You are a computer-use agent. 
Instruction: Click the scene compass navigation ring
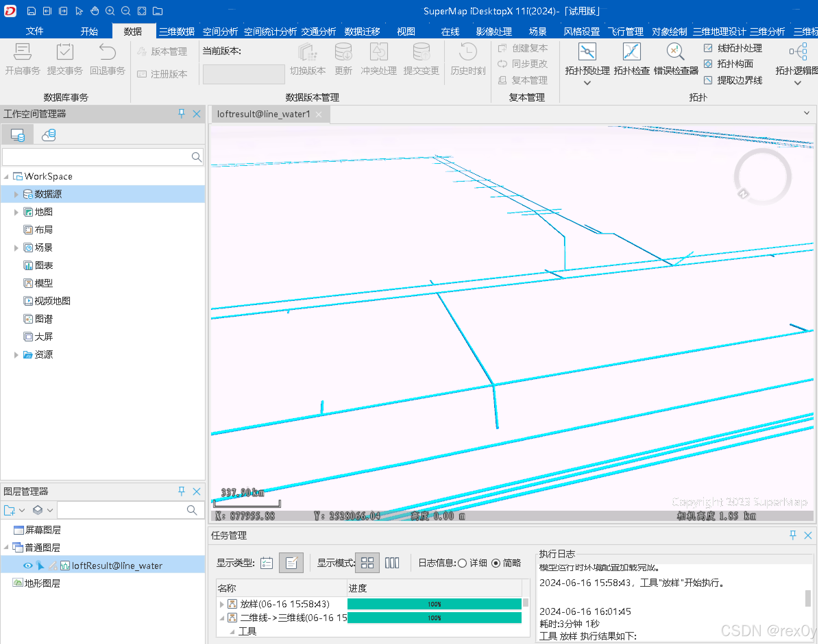tap(762, 177)
